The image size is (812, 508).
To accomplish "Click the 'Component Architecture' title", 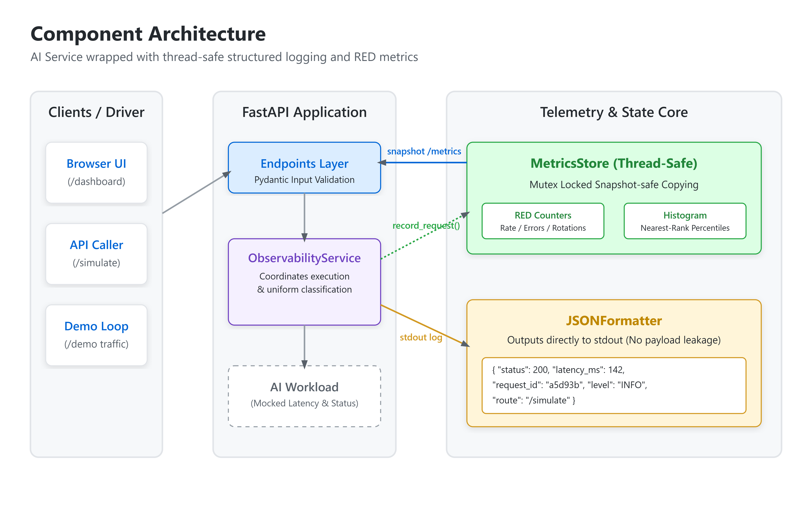I will (148, 34).
